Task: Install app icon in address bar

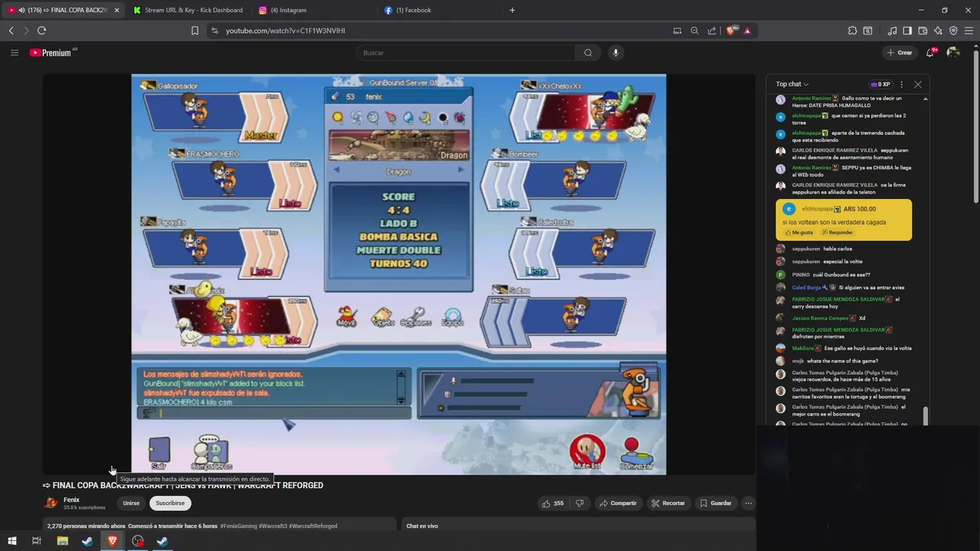Action: [x=677, y=31]
